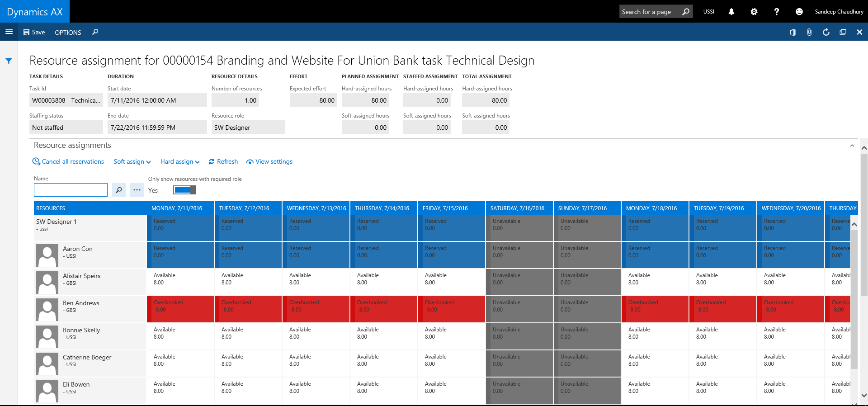The height and width of the screenshot is (406, 868).
Task: Click the Number of resources 1.00 field
Action: (x=235, y=100)
